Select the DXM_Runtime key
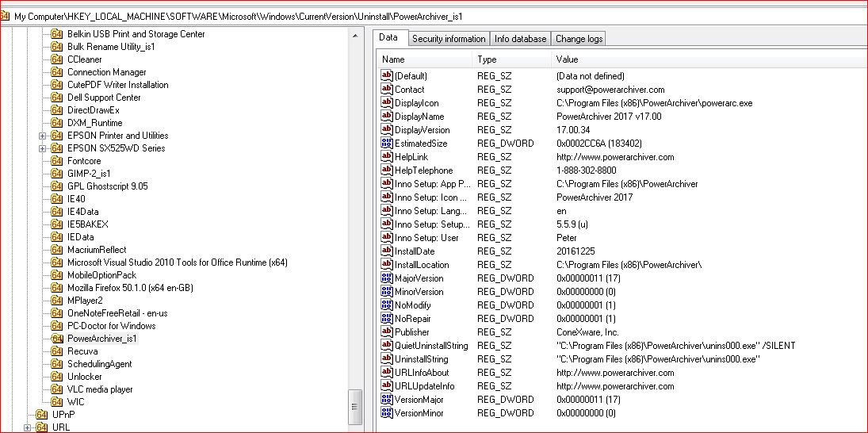Screen dimensions: 868x433 pyautogui.click(x=94, y=123)
